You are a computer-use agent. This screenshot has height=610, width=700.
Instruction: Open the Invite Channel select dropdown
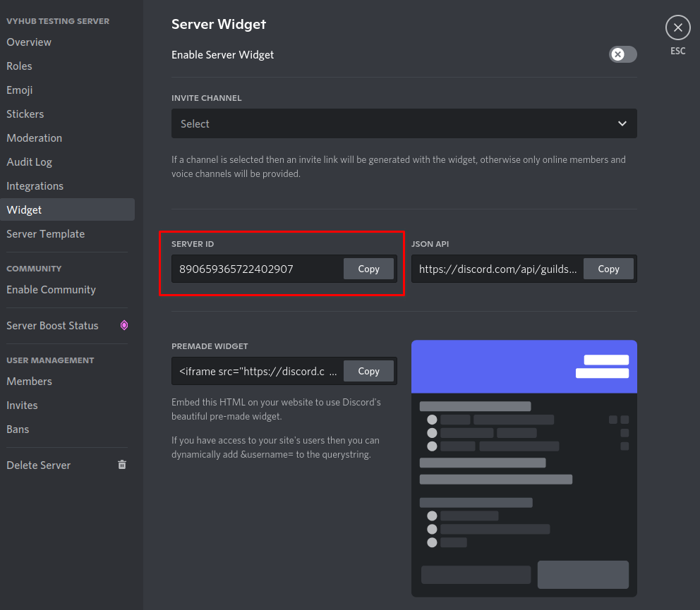tap(404, 123)
